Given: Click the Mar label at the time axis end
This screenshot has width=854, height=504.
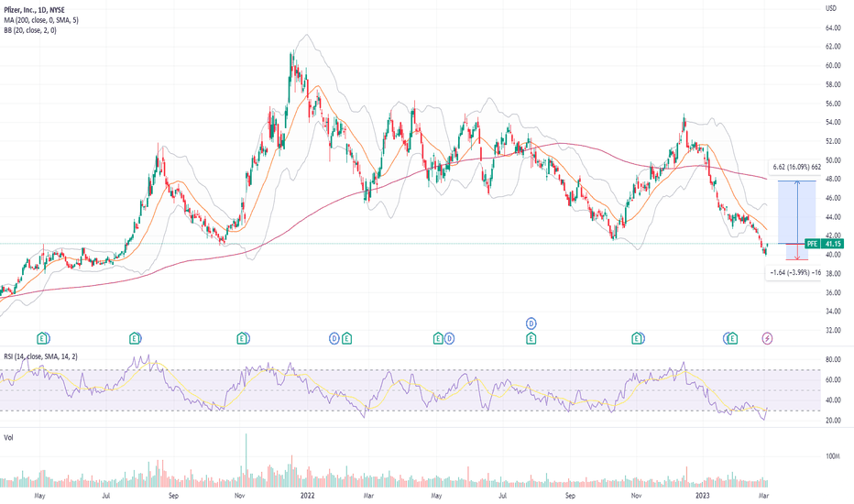Looking at the screenshot, I should point(763,495).
